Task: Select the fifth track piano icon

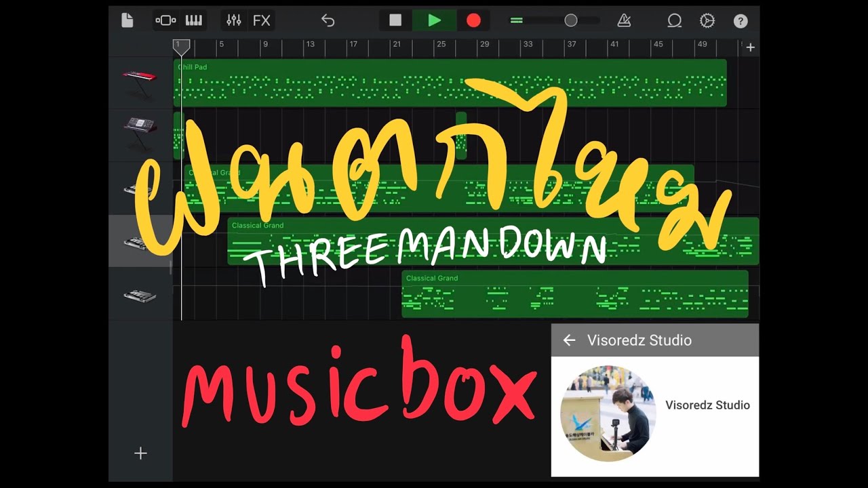Action: click(140, 295)
